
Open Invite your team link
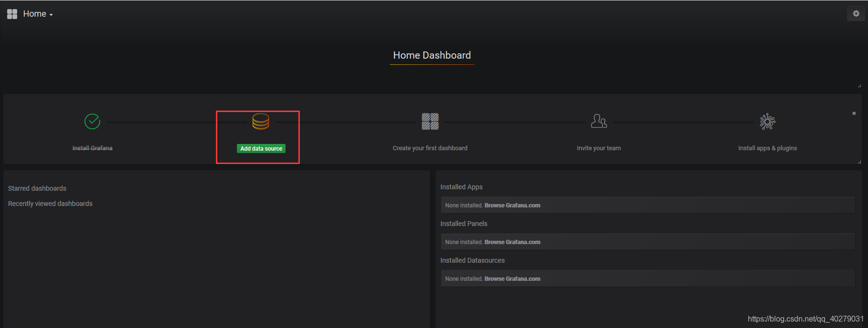599,148
